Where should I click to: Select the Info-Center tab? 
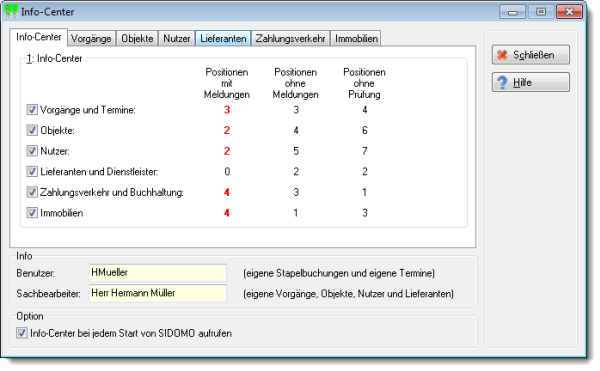[39, 37]
